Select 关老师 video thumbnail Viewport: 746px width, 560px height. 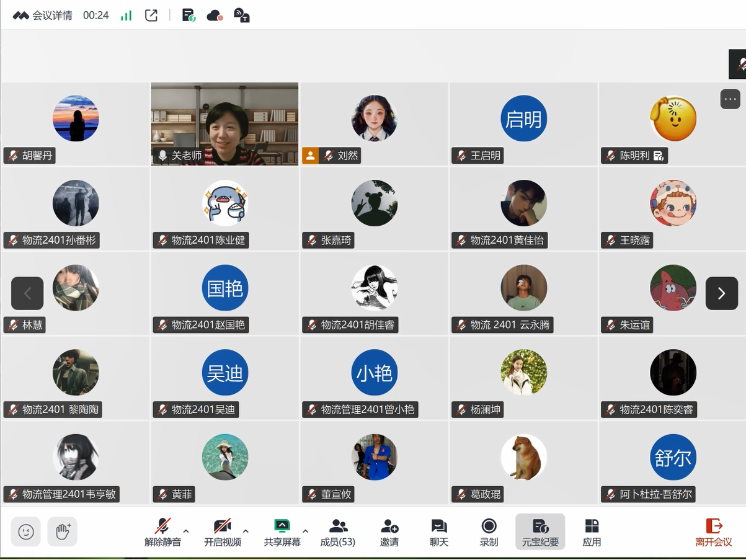224,123
